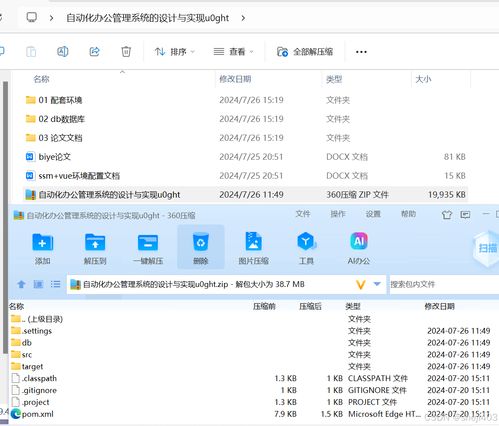
Task: Open the 查看 view dropdown
Action: (233, 52)
